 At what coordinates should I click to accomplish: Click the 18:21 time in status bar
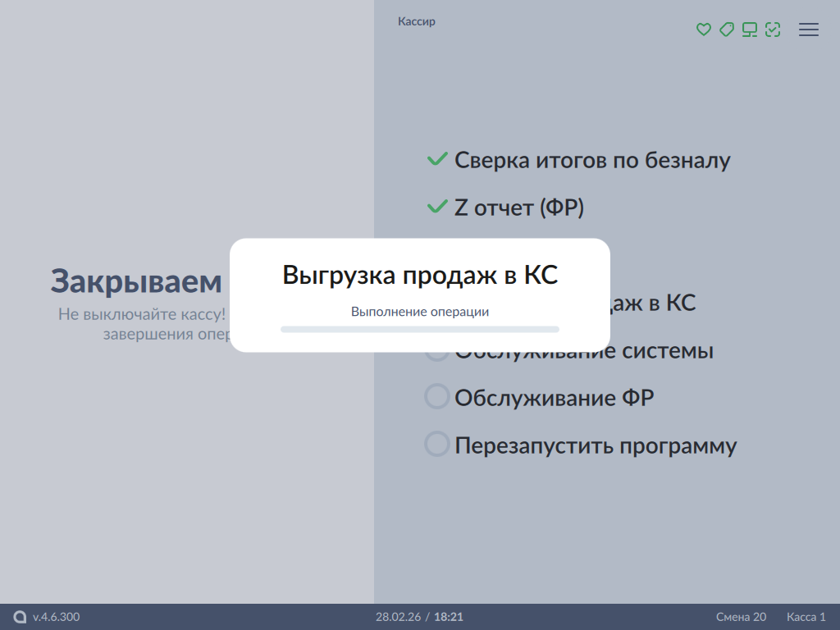[449, 617]
